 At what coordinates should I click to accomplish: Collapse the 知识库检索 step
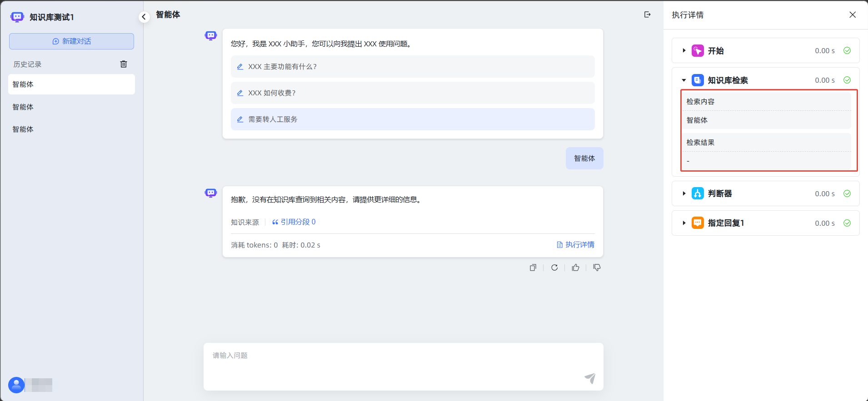(684, 80)
